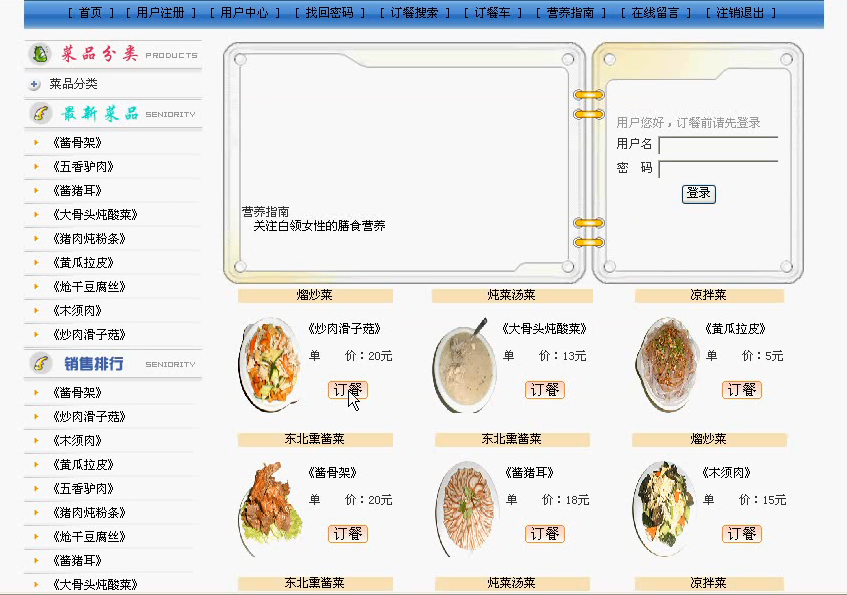This screenshot has width=847, height=595.
Task: Click arrow bullet beside 《酱骨架》 in 最新菜品
Action: [36, 143]
